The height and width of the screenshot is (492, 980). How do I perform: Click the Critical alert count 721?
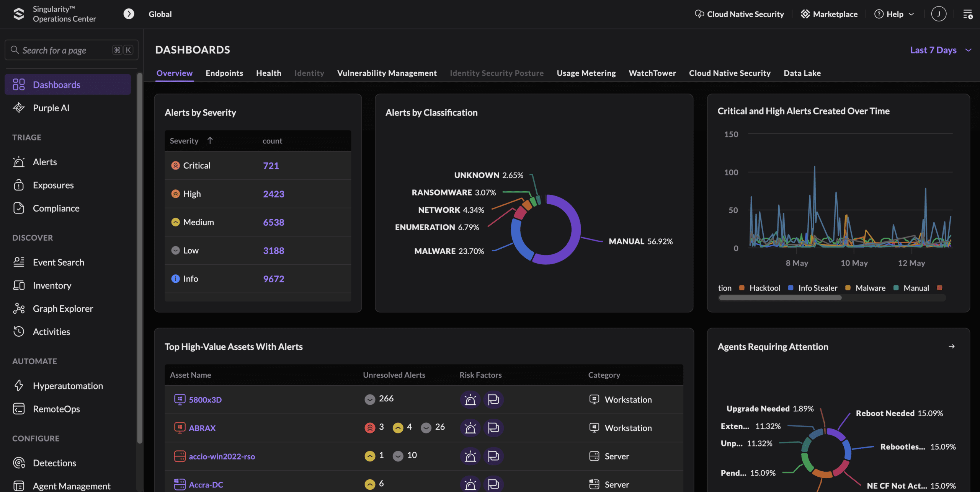[x=271, y=166]
